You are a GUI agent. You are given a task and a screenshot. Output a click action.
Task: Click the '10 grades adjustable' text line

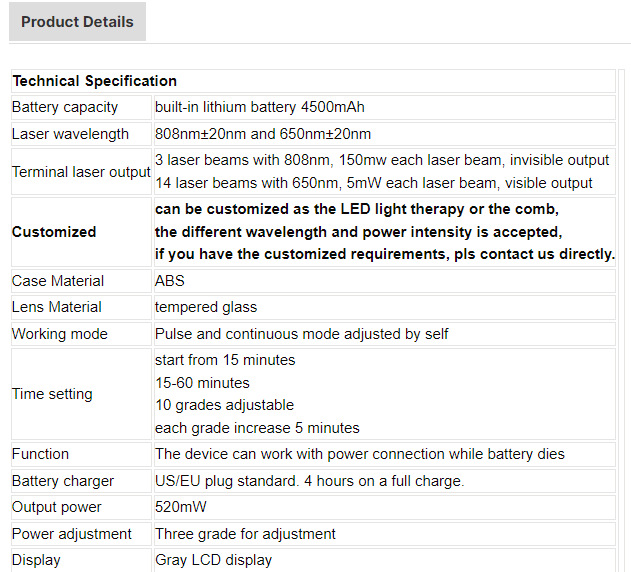tap(224, 405)
